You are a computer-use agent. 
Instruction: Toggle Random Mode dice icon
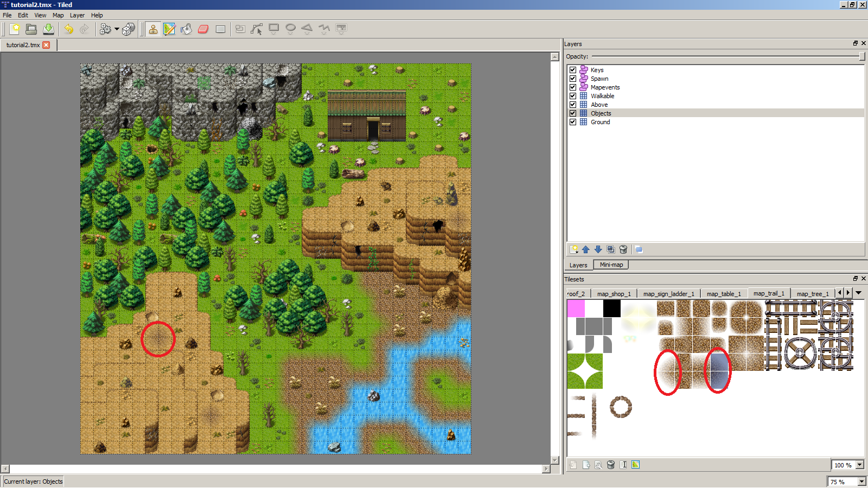pos(129,29)
